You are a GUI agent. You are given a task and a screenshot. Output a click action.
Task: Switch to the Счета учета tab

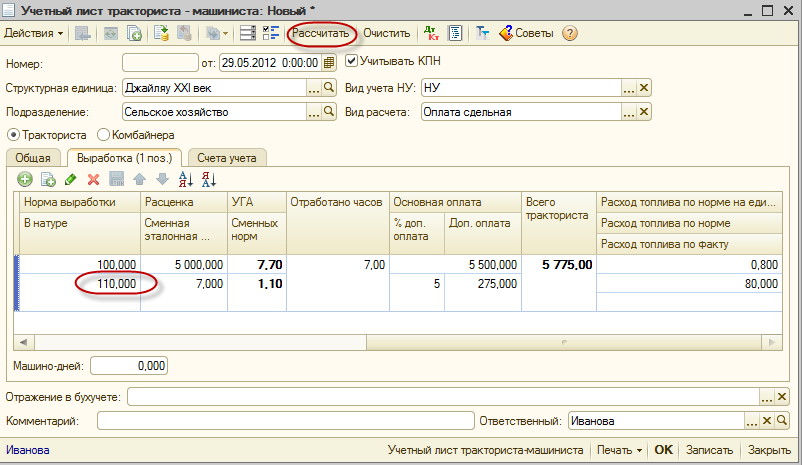click(226, 157)
